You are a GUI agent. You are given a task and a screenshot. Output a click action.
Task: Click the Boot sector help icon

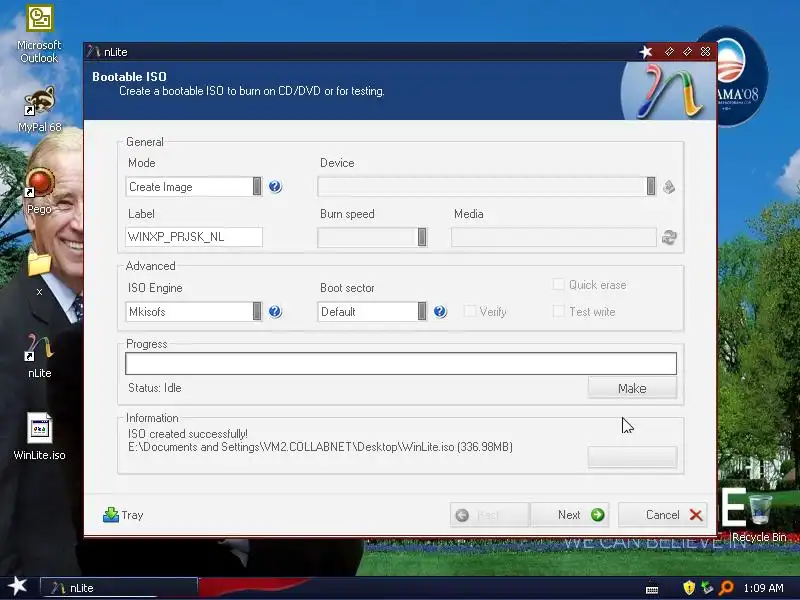pos(440,312)
